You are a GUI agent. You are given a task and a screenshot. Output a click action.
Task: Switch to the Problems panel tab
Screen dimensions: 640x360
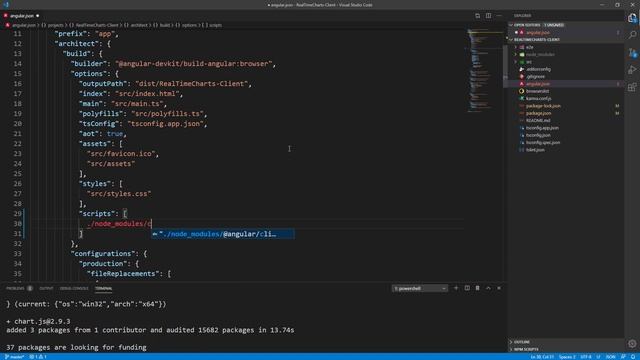tap(16, 288)
